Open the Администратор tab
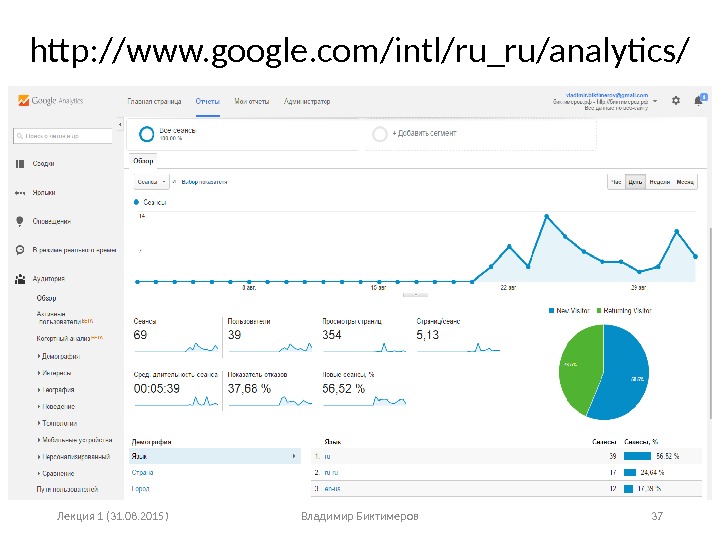 (307, 101)
